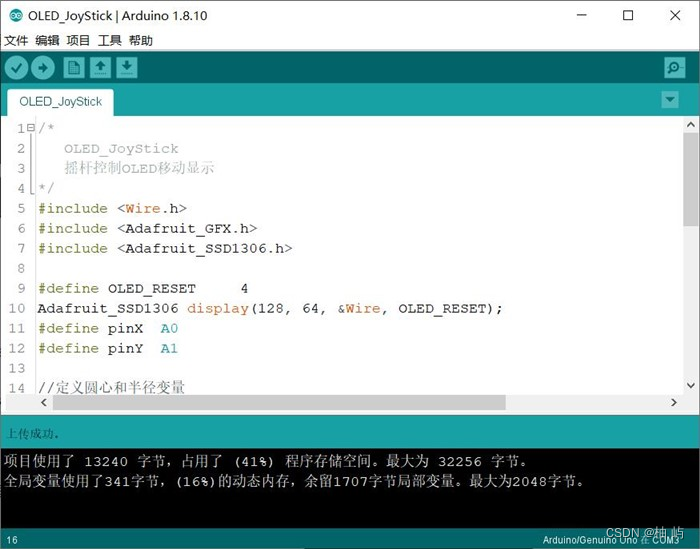The image size is (700, 549).
Task: Click the '#define pinX A0' line
Action: pyautogui.click(x=108, y=329)
